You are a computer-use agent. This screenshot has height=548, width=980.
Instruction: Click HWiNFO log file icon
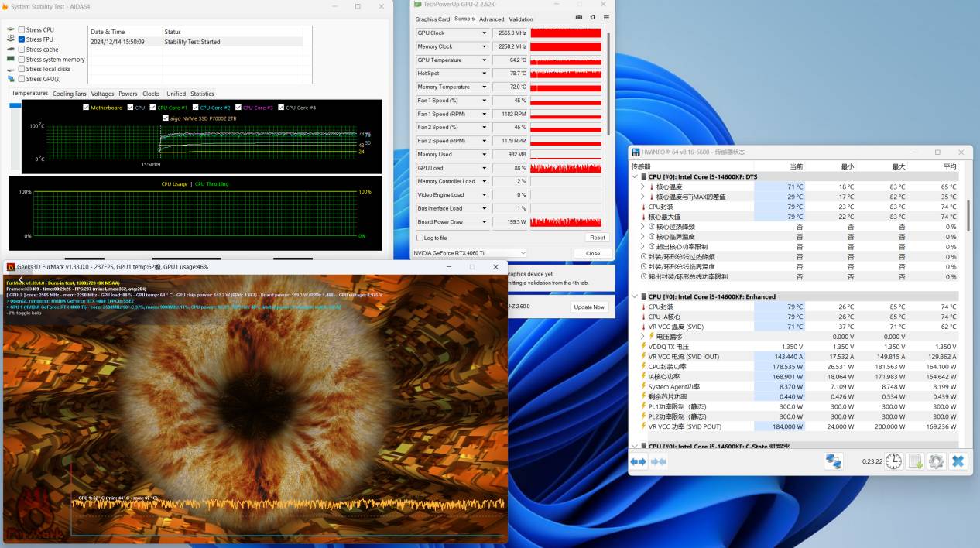[x=915, y=461]
